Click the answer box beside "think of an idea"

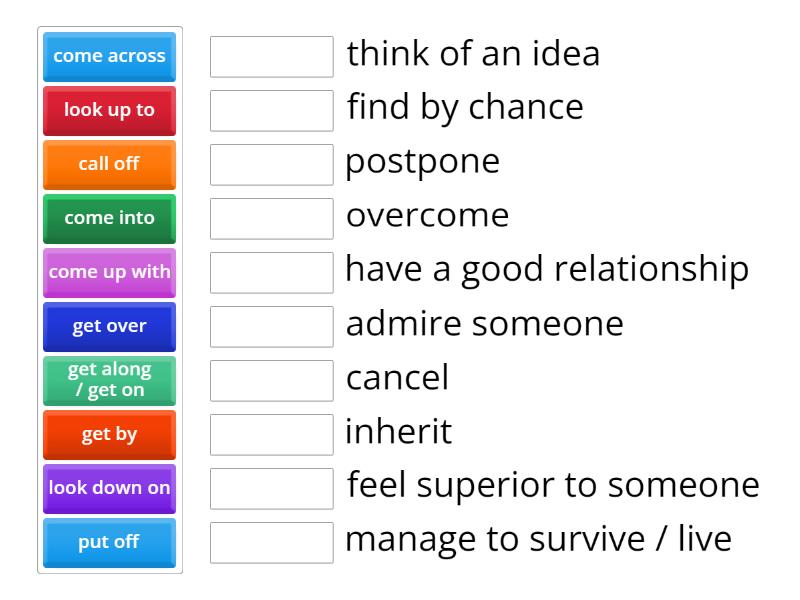tap(271, 57)
